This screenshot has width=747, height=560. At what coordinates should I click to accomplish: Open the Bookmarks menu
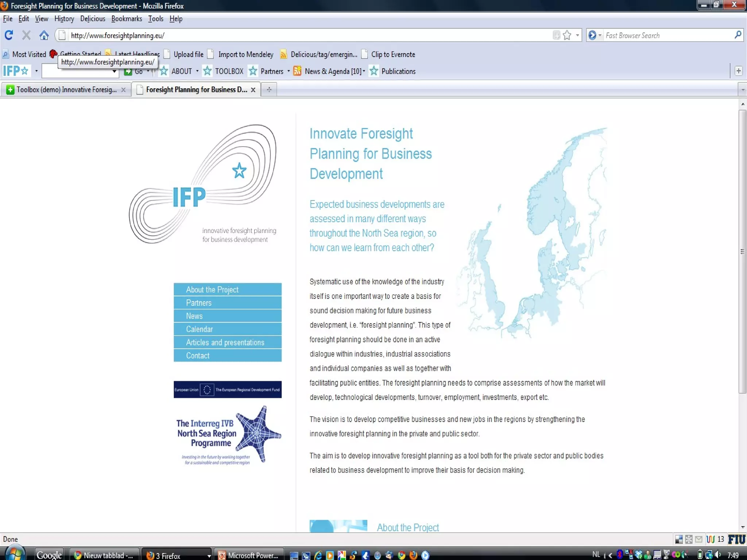tap(127, 19)
